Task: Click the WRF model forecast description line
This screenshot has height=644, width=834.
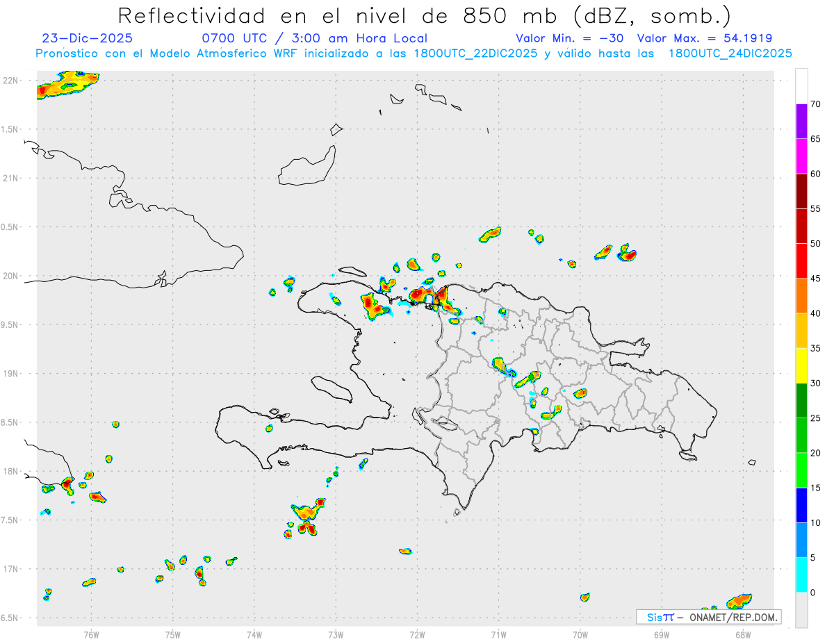Action: 414,53
